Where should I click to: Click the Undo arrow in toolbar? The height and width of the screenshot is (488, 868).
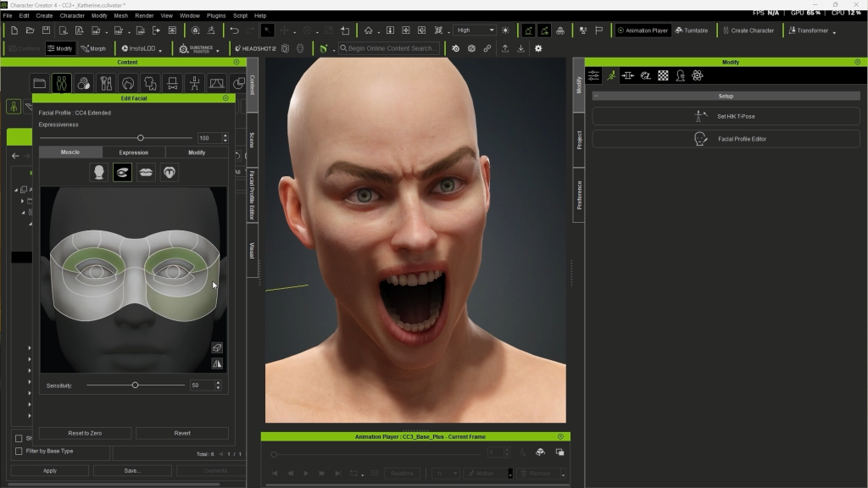coord(234,30)
